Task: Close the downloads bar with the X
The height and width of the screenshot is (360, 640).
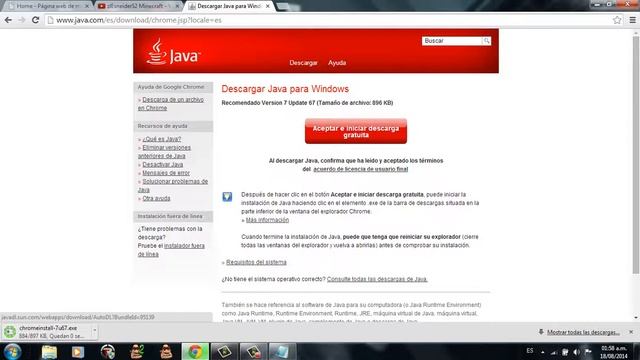Action: (x=631, y=332)
